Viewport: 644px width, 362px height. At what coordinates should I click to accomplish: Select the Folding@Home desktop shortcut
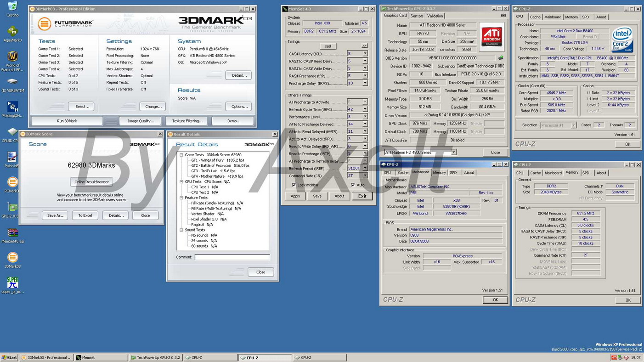12,109
